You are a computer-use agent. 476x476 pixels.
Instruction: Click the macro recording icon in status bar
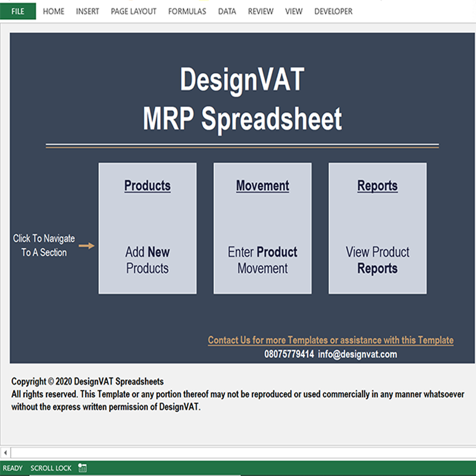click(82, 468)
